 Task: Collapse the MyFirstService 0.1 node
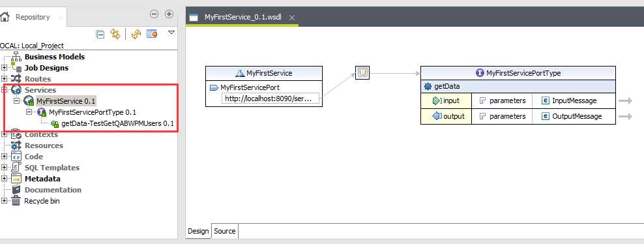(16, 100)
